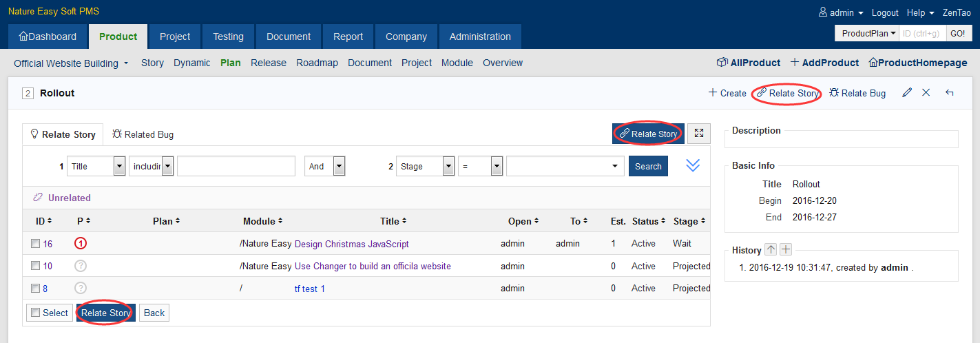
Task: Switch to the Related Bug tab
Action: (143, 134)
